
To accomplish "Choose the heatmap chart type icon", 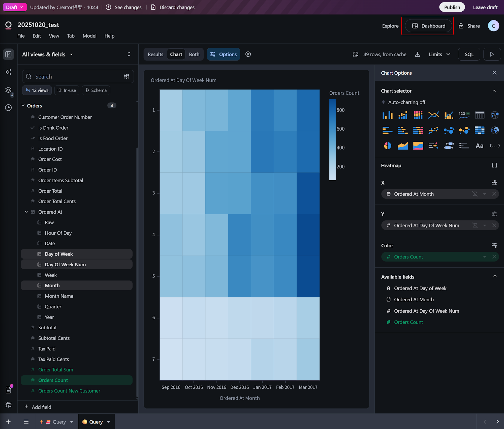I will (x=479, y=130).
